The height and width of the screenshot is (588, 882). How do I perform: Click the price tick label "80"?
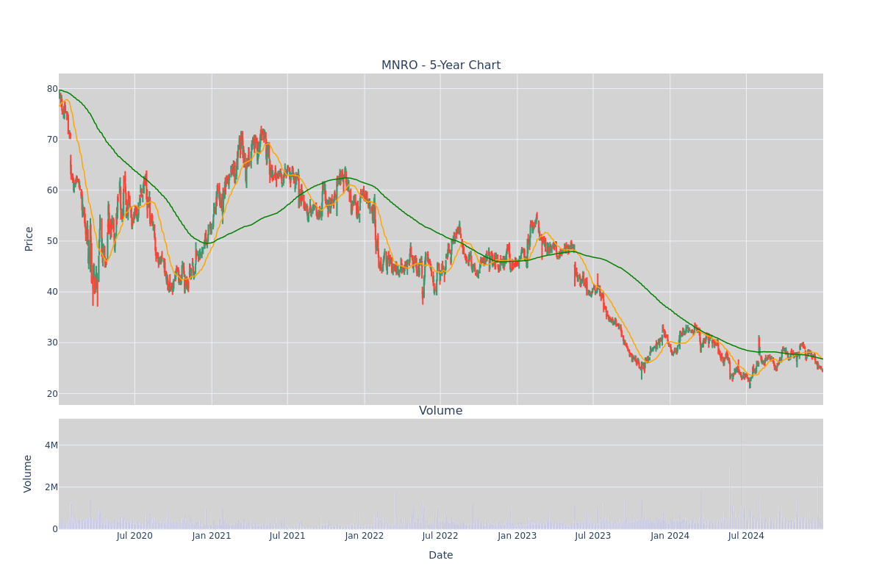point(52,89)
